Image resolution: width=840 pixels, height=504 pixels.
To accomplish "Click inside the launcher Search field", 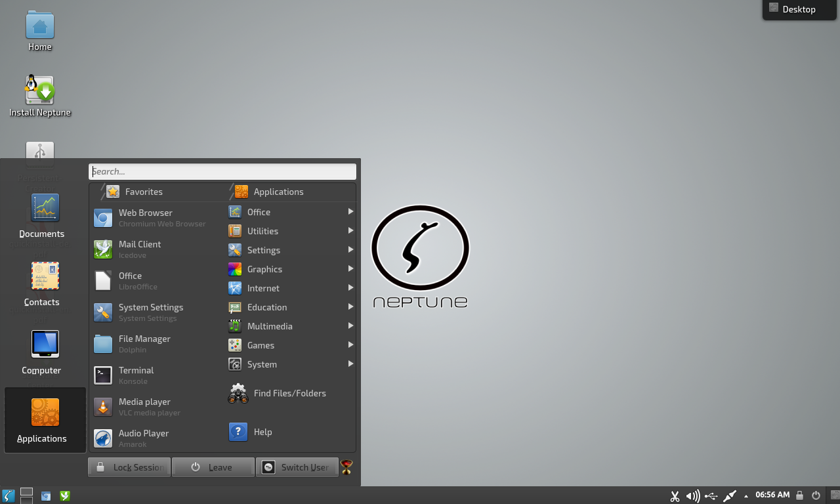I will [x=222, y=171].
